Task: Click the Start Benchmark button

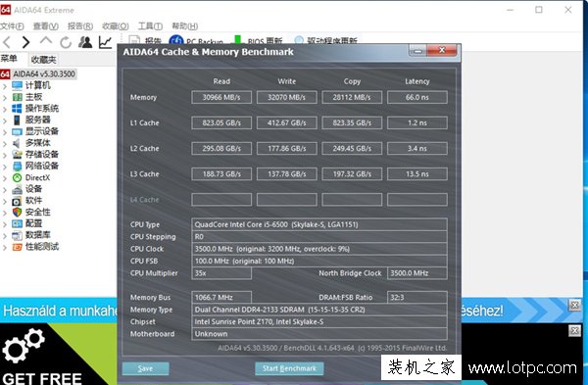Action: (289, 368)
